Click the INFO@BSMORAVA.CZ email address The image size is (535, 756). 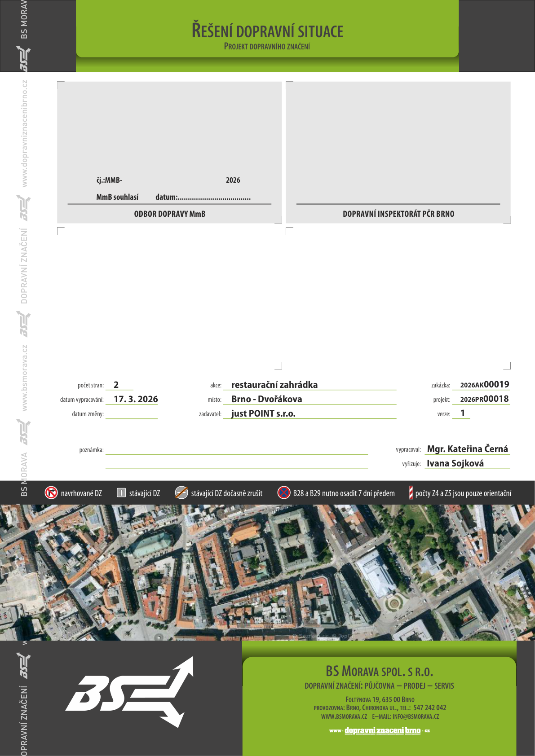tap(416, 717)
